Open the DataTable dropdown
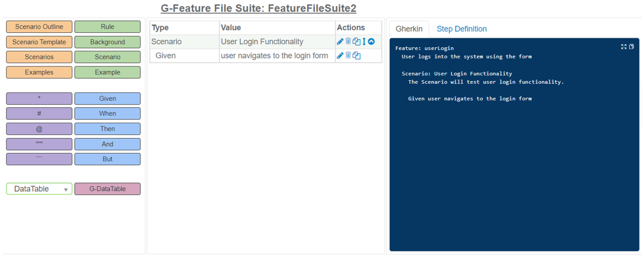Viewport: 644px width, 257px height. click(x=39, y=189)
